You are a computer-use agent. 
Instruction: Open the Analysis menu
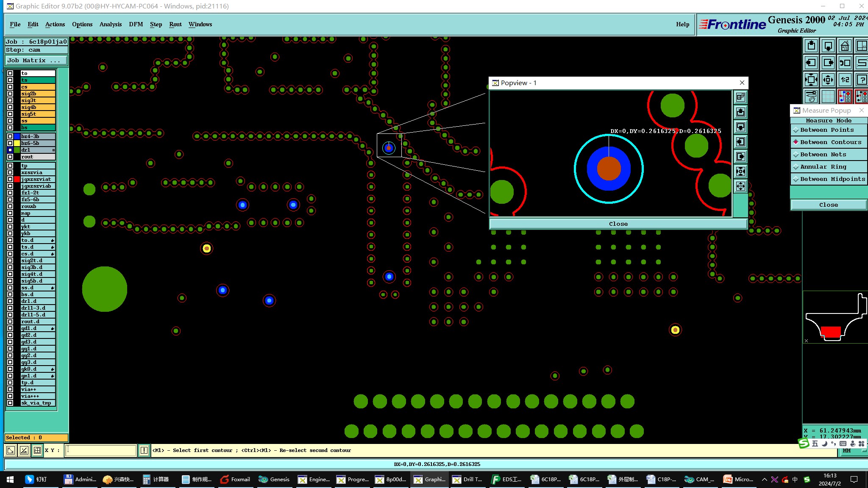click(110, 24)
